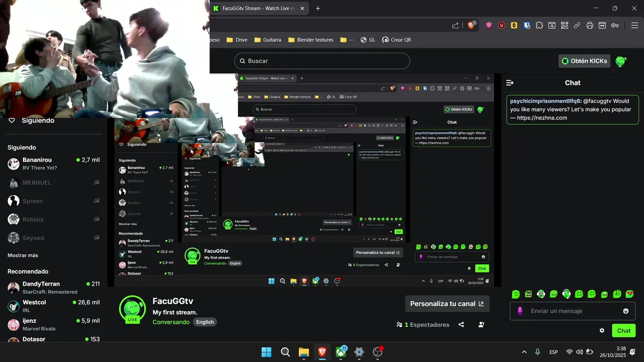This screenshot has width=644, height=362.
Task: Open the Crear QR bookmark
Action: pos(396,40)
